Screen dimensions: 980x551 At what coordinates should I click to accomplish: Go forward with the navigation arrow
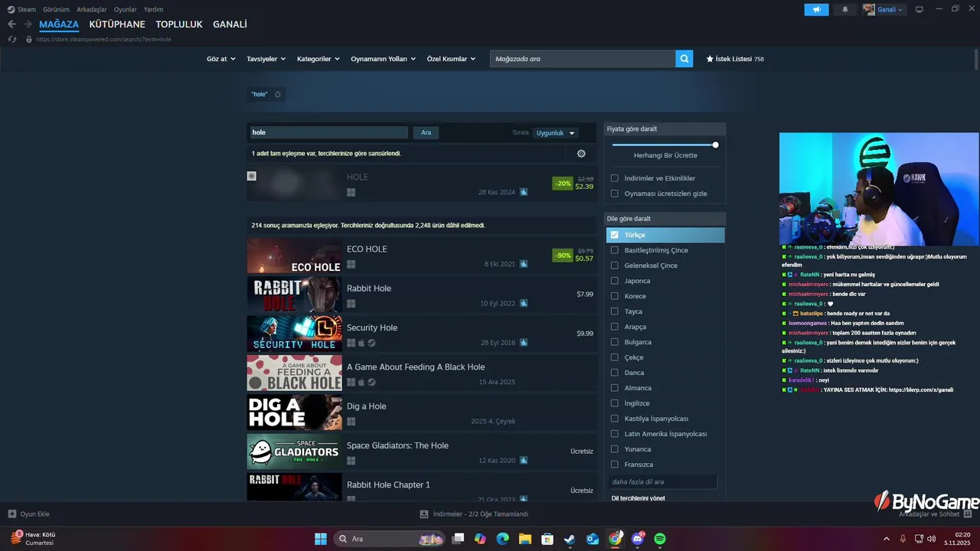(28, 24)
